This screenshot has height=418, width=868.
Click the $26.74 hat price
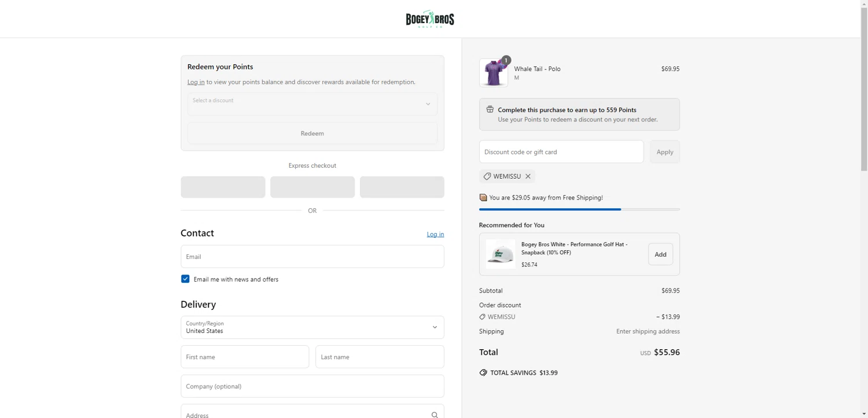[x=529, y=265]
